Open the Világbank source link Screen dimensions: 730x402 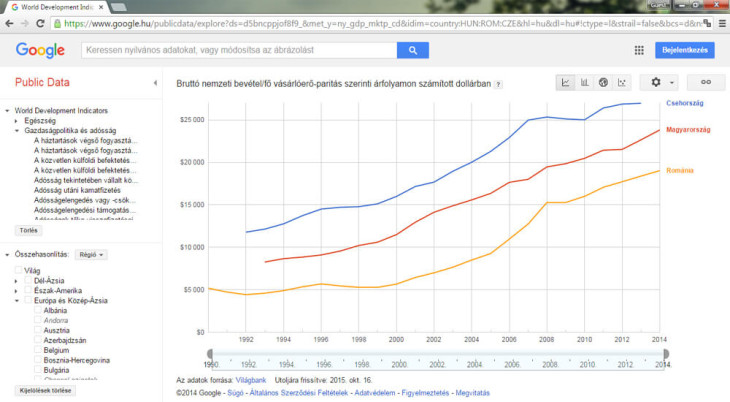click(251, 380)
